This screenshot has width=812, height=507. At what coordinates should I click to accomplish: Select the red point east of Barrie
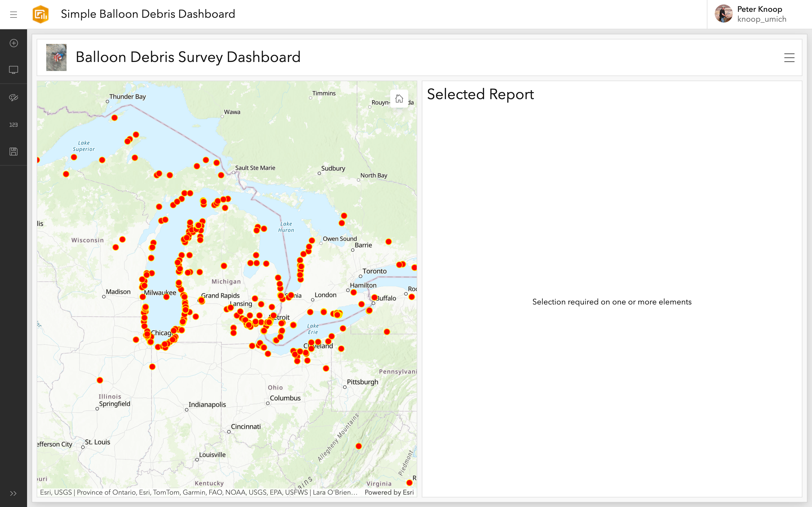tap(389, 242)
